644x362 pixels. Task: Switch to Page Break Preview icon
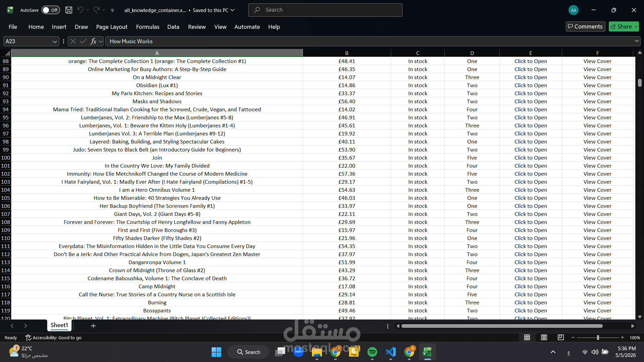coord(560,338)
